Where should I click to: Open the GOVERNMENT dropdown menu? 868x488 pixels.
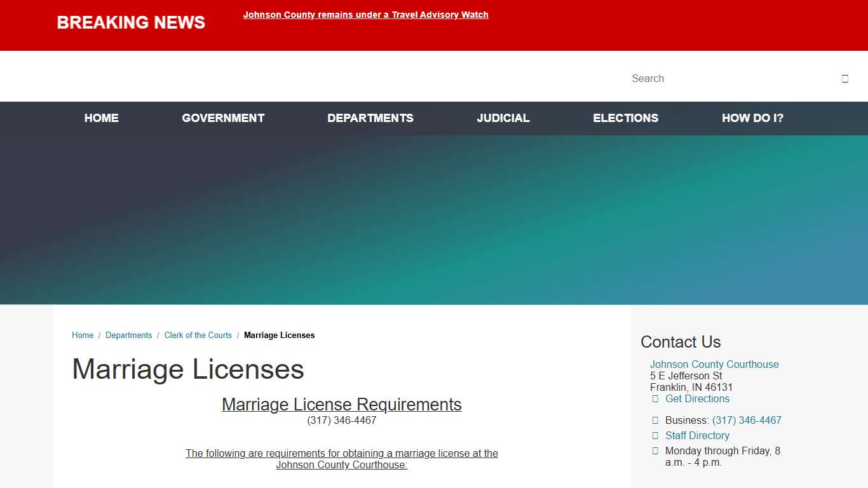pos(223,118)
